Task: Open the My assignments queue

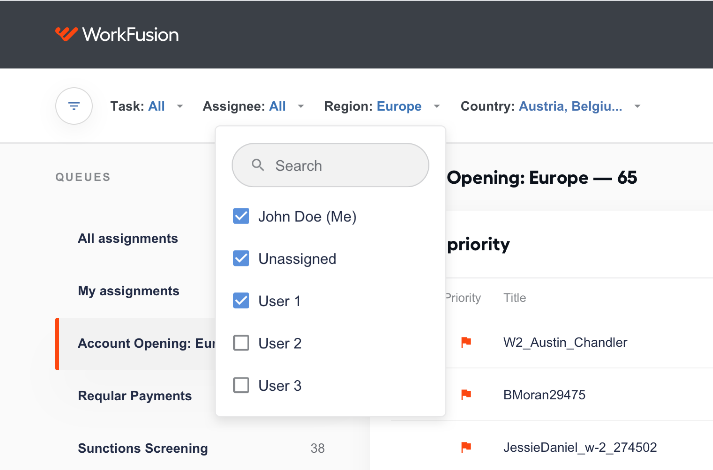Action: pos(129,291)
